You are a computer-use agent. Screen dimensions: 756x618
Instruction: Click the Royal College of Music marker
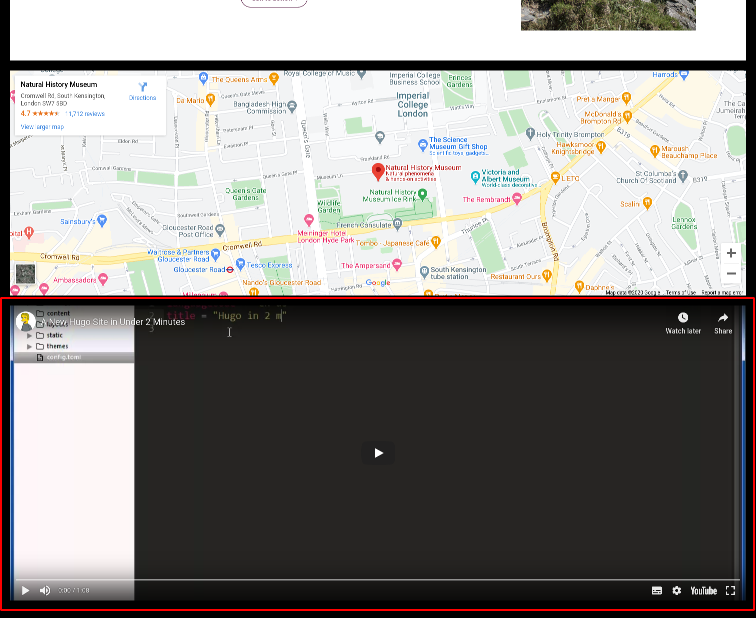(362, 74)
